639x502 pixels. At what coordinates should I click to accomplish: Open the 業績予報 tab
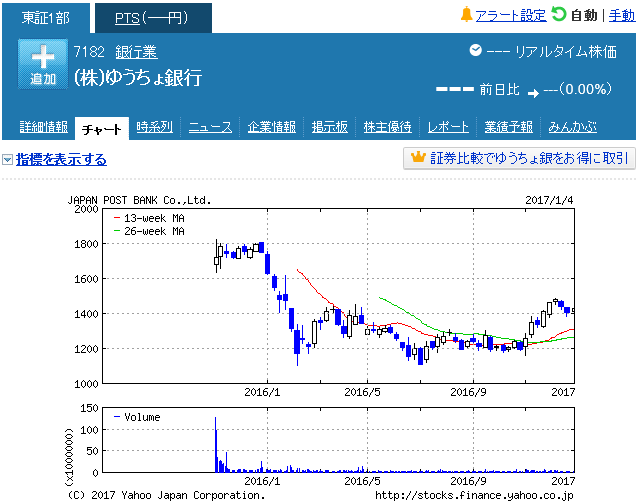tap(509, 127)
